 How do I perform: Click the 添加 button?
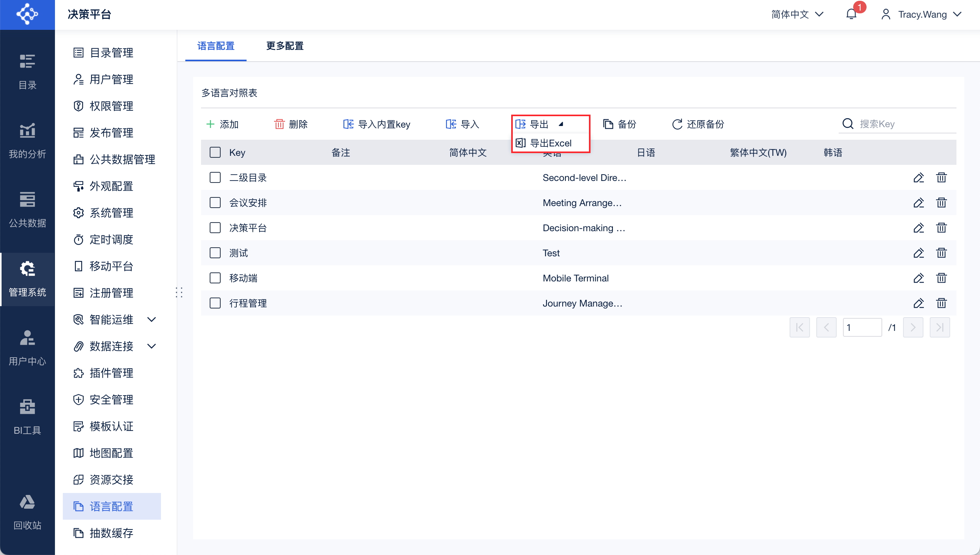[223, 124]
